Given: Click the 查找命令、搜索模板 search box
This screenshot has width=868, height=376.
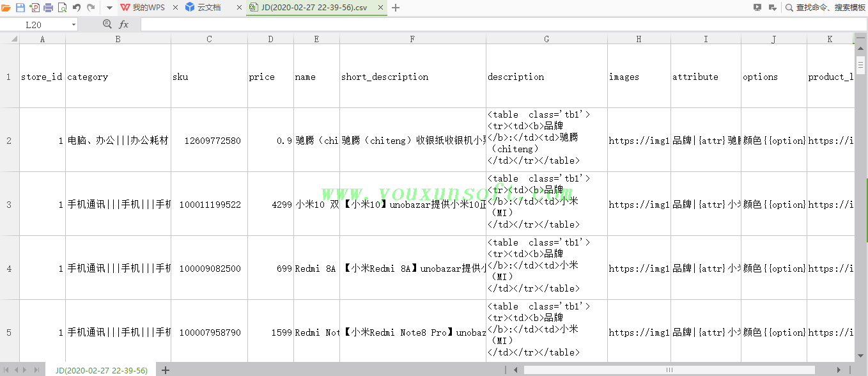Looking at the screenshot, I should click(x=831, y=8).
